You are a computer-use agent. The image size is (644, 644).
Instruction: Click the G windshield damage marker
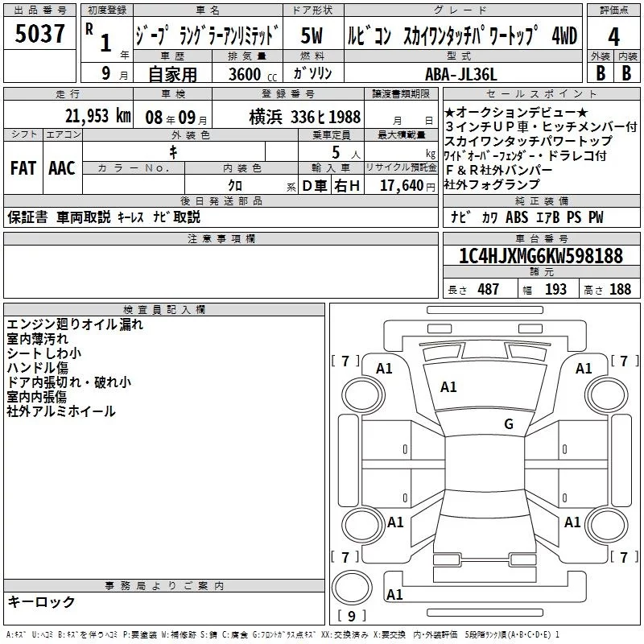tap(508, 423)
